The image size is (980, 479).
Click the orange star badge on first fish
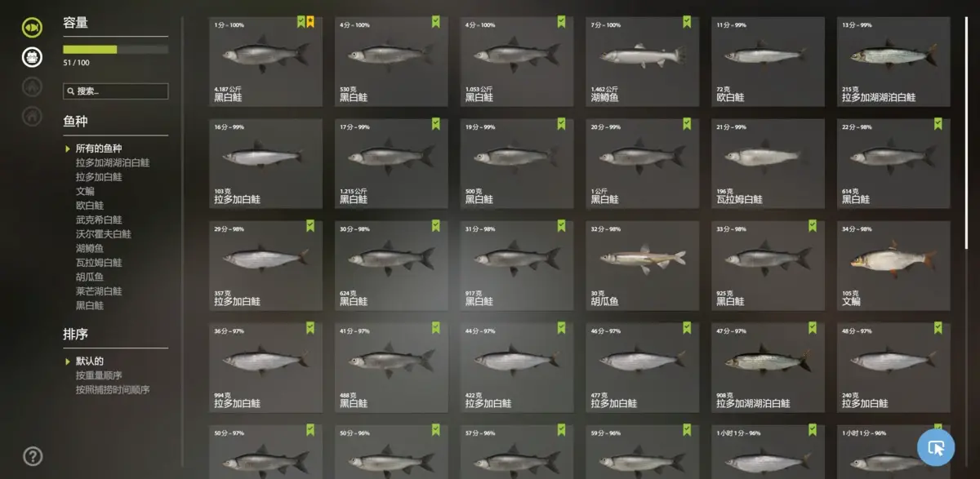pyautogui.click(x=311, y=22)
